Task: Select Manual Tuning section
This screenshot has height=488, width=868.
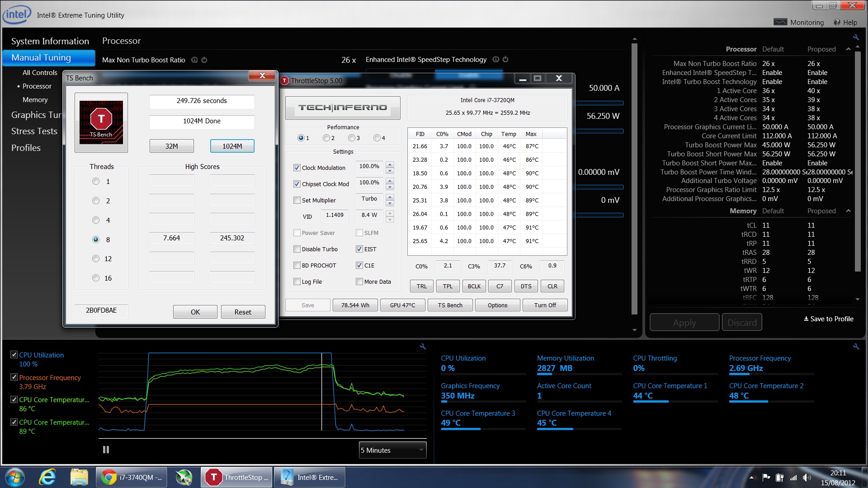Action: coord(49,57)
